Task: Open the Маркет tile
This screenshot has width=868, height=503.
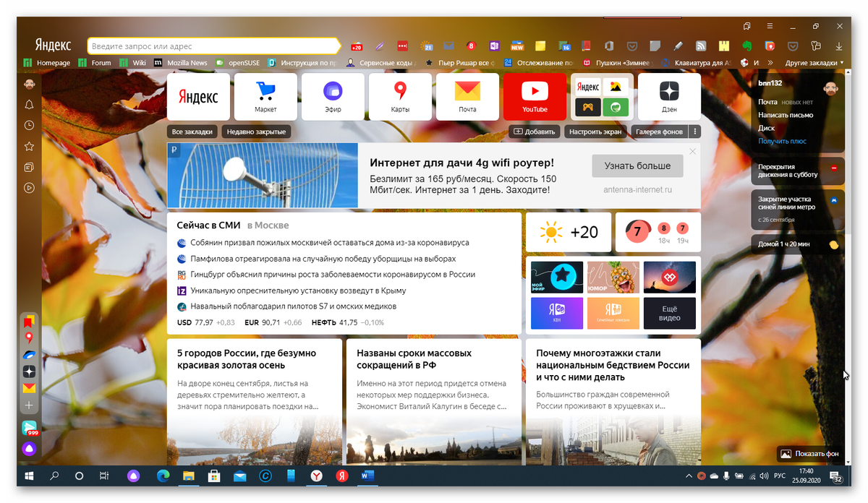Action: click(265, 96)
